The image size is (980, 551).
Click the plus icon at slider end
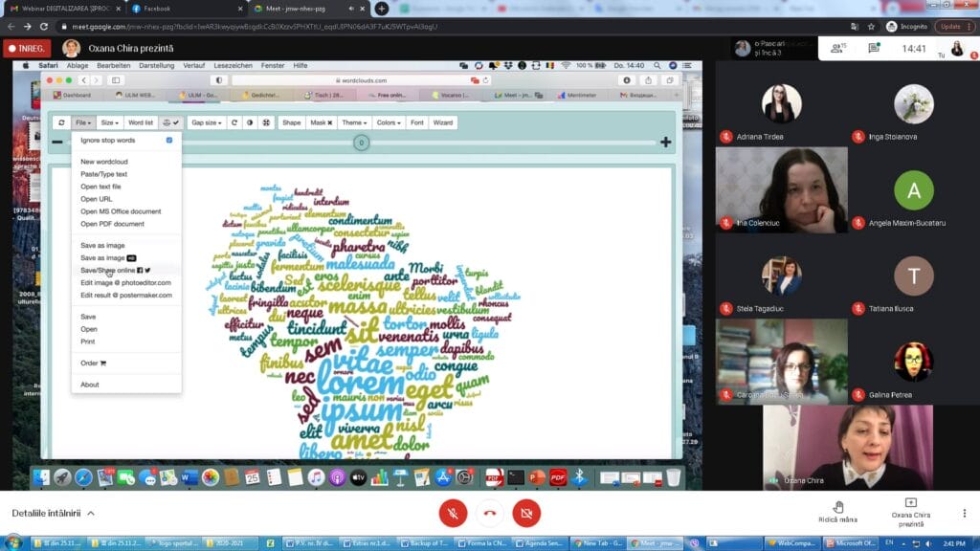pyautogui.click(x=666, y=143)
